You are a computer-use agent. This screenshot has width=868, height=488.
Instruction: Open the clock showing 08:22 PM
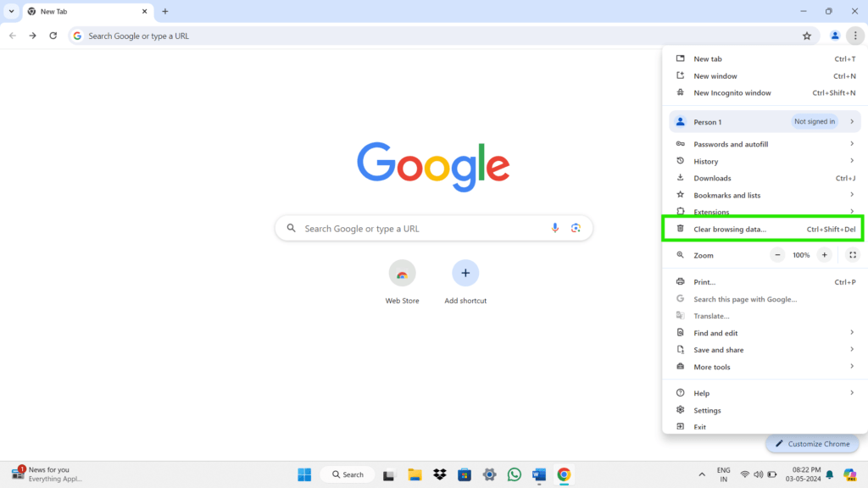pyautogui.click(x=804, y=474)
